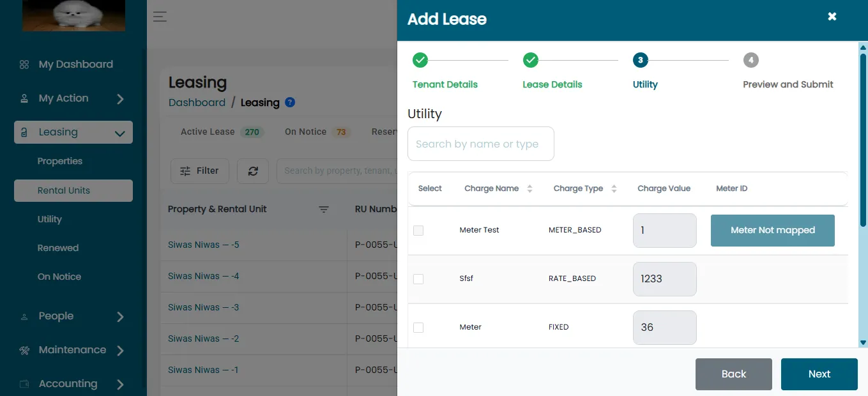Image resolution: width=868 pixels, height=396 pixels.
Task: Click the Maintenance tools icon
Action: [x=24, y=350]
